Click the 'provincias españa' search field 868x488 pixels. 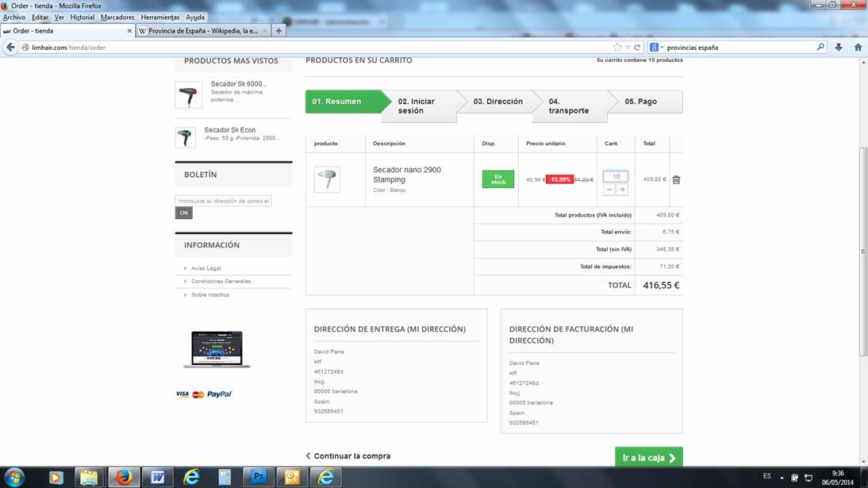(x=739, y=48)
